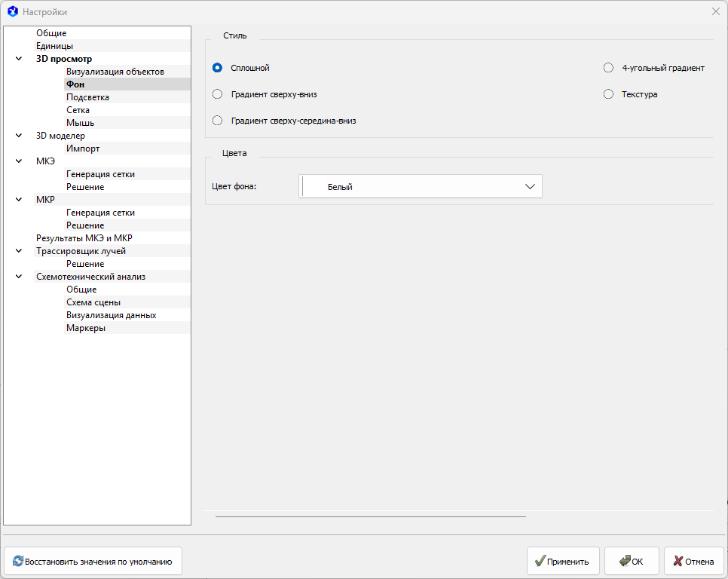728x579 pixels.
Task: Click the OK button arrow icon
Action: [x=625, y=562]
